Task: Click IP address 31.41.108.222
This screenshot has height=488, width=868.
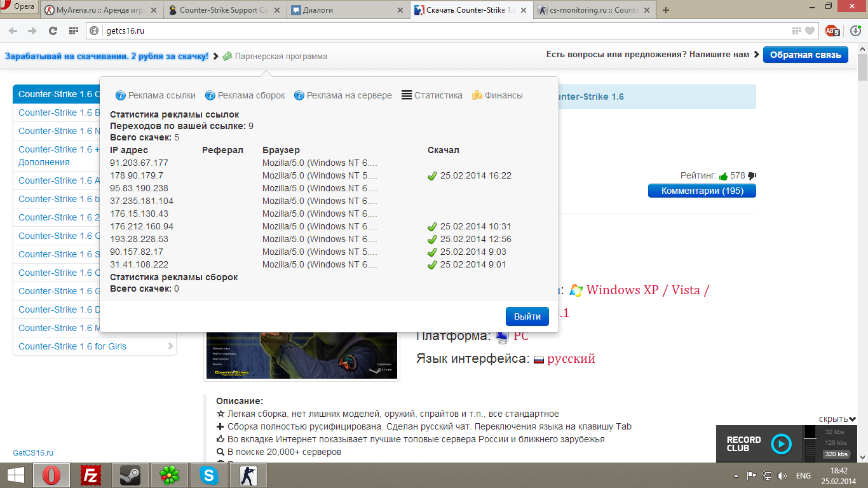Action: click(x=139, y=264)
